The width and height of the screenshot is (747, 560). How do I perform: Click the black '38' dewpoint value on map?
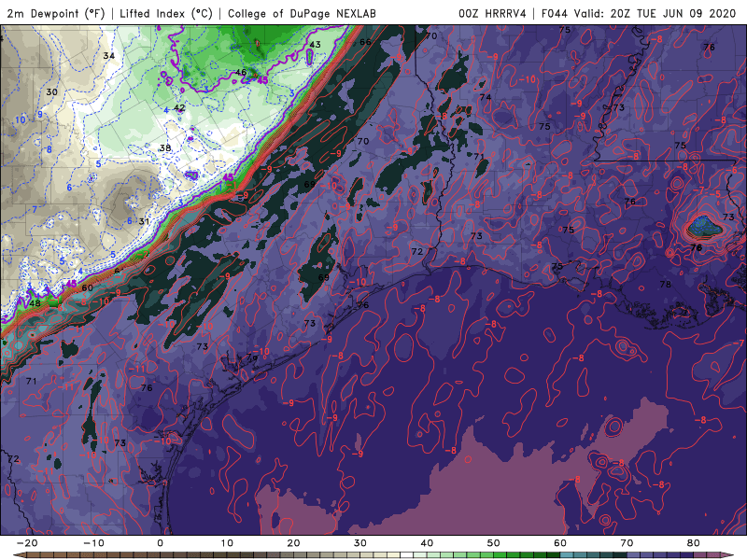[165, 148]
